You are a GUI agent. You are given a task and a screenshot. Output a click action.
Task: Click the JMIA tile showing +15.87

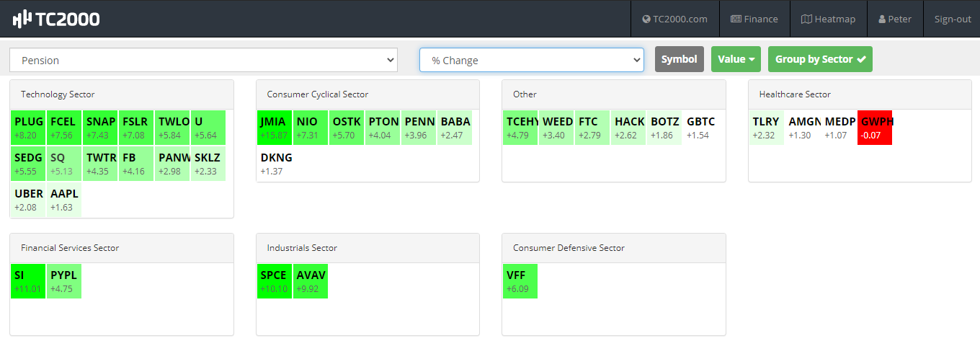coord(275,128)
